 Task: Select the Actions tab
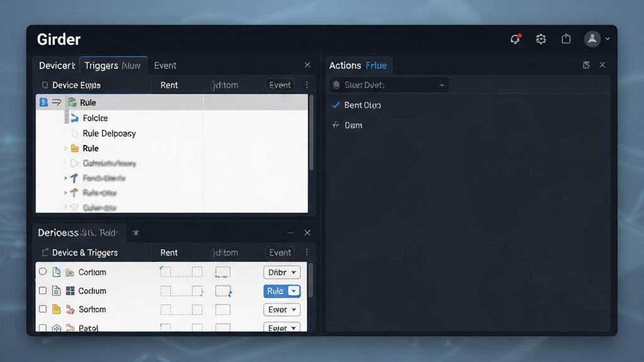pos(345,65)
